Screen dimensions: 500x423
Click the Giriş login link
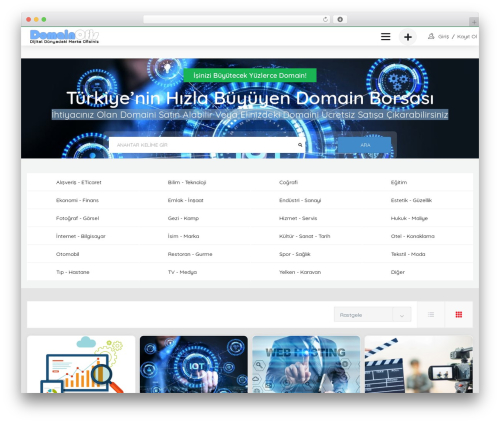pyautogui.click(x=443, y=37)
